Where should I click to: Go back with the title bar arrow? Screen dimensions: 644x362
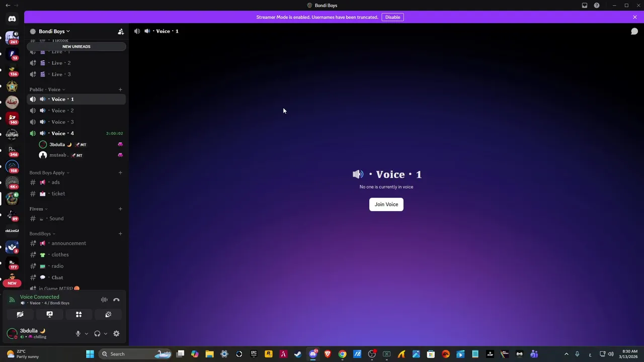(x=8, y=6)
